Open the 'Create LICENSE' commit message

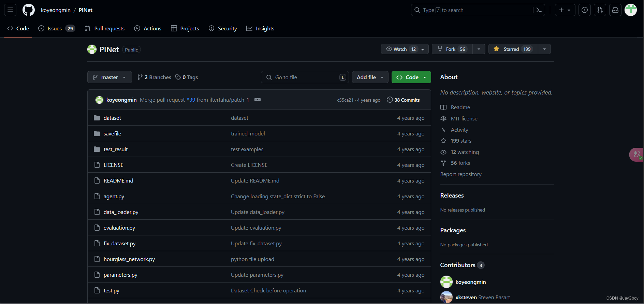click(x=249, y=165)
